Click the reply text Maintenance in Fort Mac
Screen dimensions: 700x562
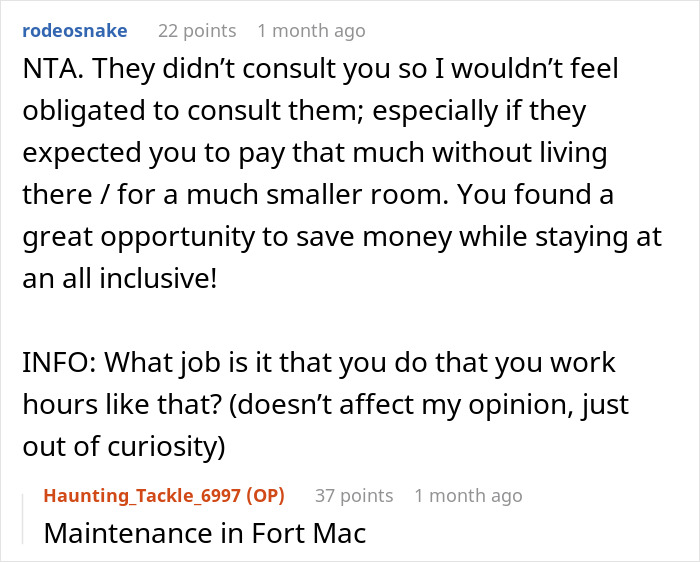click(205, 533)
